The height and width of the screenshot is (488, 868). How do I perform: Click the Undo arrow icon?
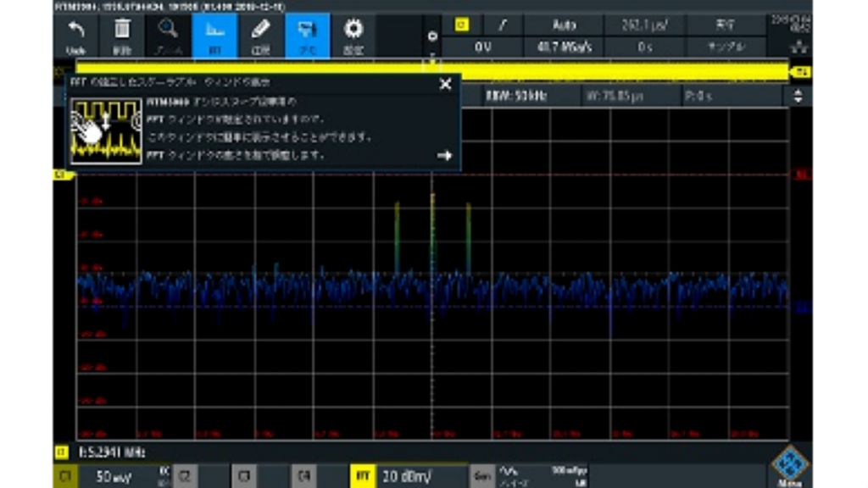(76, 36)
